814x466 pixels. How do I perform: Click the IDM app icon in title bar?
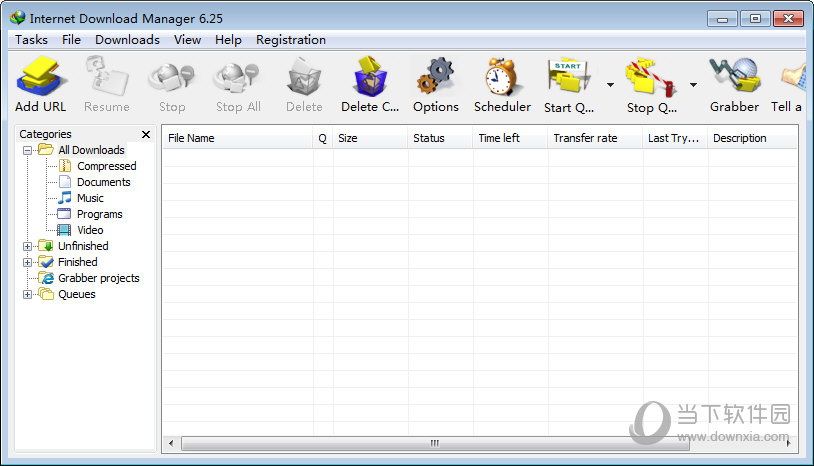(17, 18)
